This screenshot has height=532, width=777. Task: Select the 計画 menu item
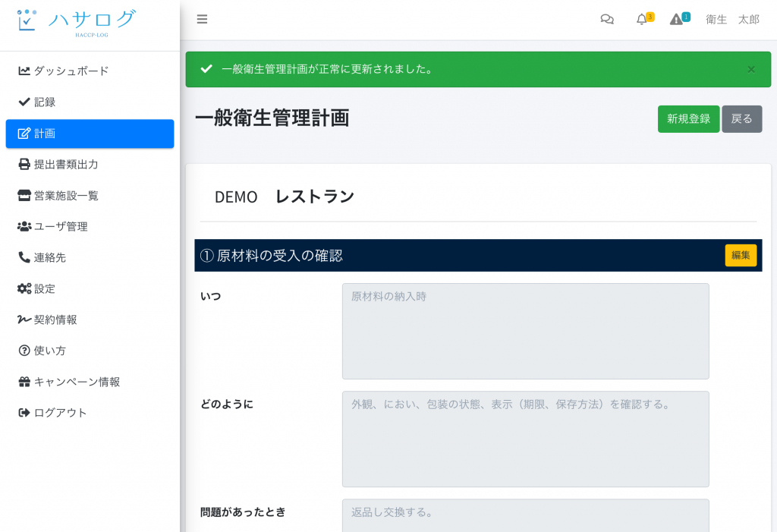(90, 134)
